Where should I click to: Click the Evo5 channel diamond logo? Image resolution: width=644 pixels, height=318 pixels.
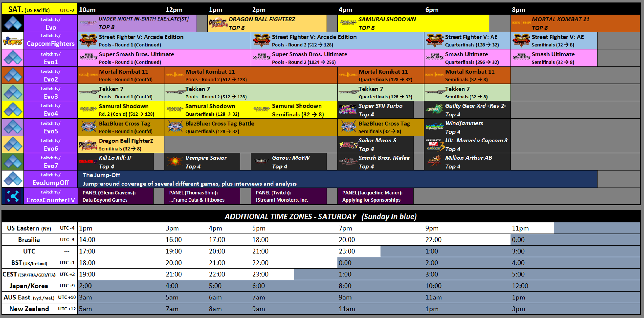pyautogui.click(x=13, y=127)
